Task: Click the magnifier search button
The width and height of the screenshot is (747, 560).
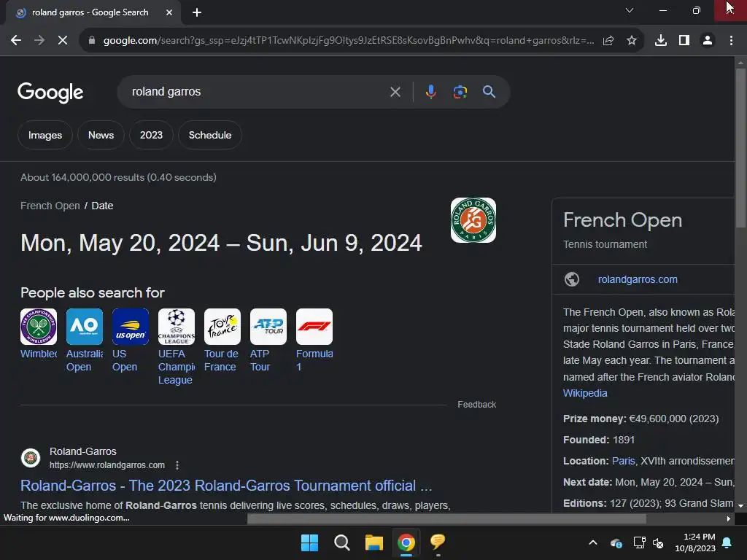Action: (489, 91)
